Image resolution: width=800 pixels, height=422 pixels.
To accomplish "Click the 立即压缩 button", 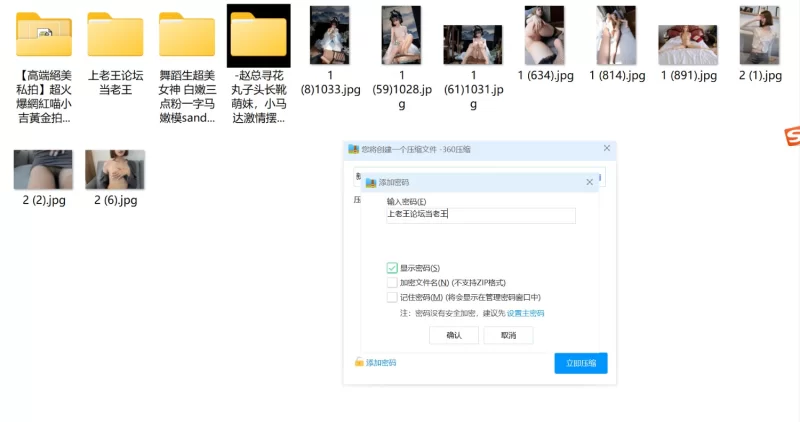I will (581, 363).
